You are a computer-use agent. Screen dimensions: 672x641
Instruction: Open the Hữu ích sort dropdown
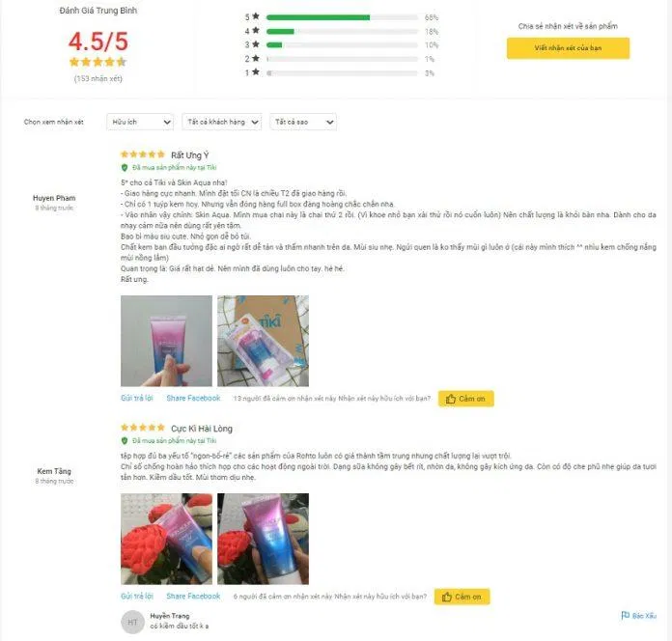[140, 122]
